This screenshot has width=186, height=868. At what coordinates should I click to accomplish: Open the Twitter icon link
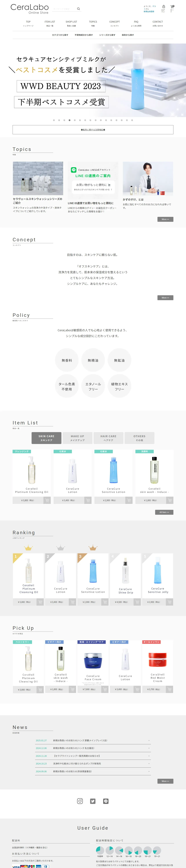(x=93, y=801)
